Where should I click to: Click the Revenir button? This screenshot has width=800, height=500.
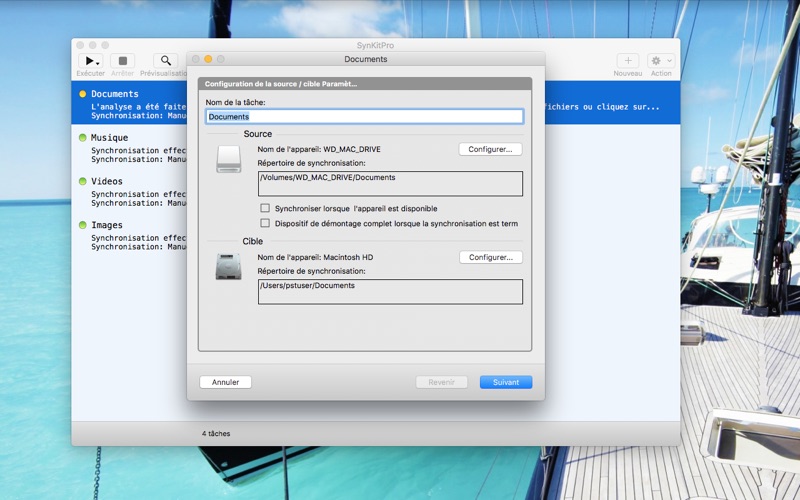(441, 382)
